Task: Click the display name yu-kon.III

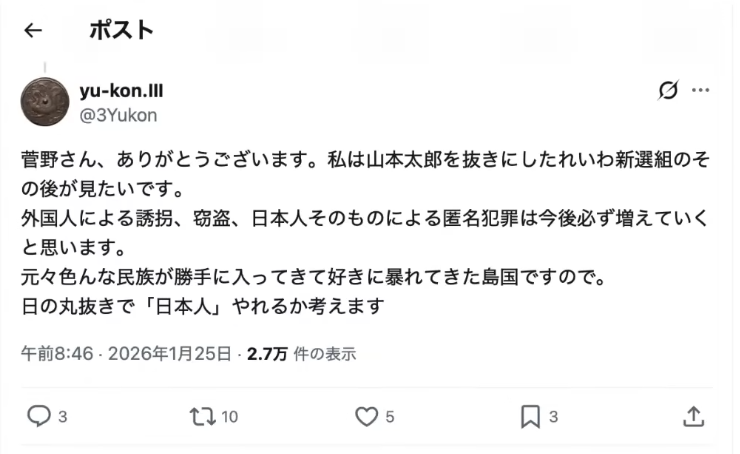Action: [121, 91]
